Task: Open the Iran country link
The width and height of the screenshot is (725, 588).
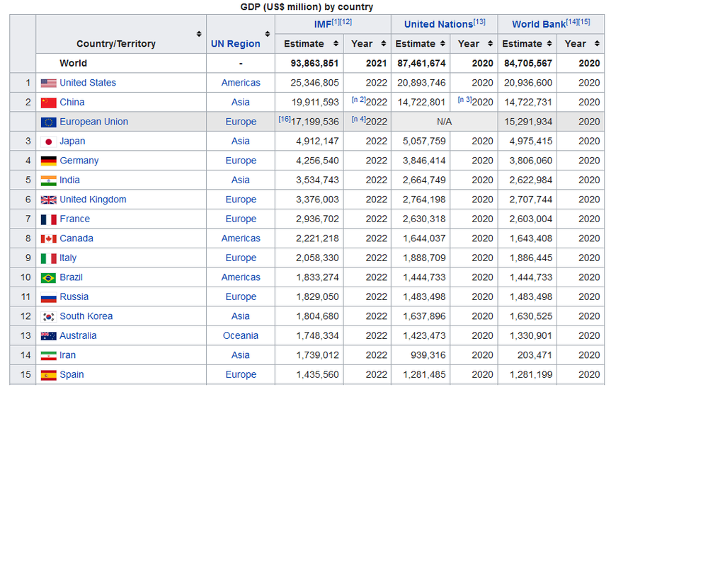Action: (x=67, y=354)
